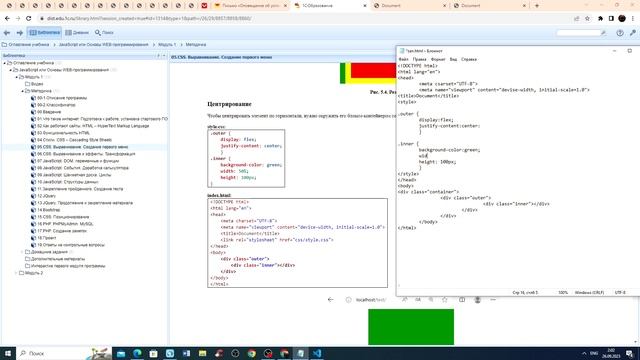Image resolution: width=640 pixels, height=360 pixels.
Task: Open the notification center in the system tray
Action: click(630, 353)
